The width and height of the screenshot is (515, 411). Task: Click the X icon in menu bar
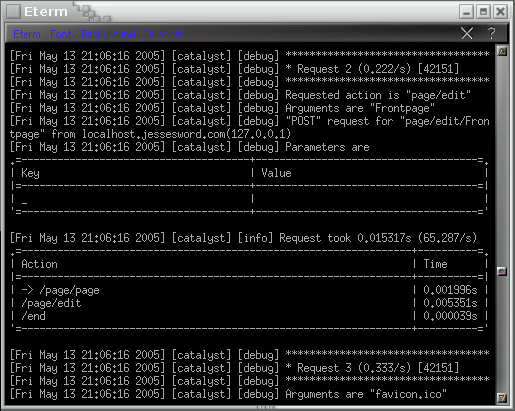click(467, 33)
